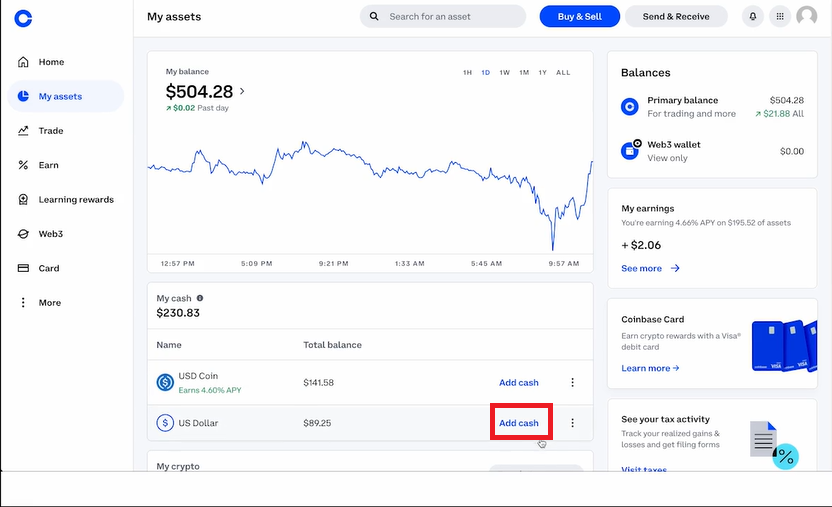The width and height of the screenshot is (832, 507).
Task: Select the 1W chart range
Action: point(505,73)
